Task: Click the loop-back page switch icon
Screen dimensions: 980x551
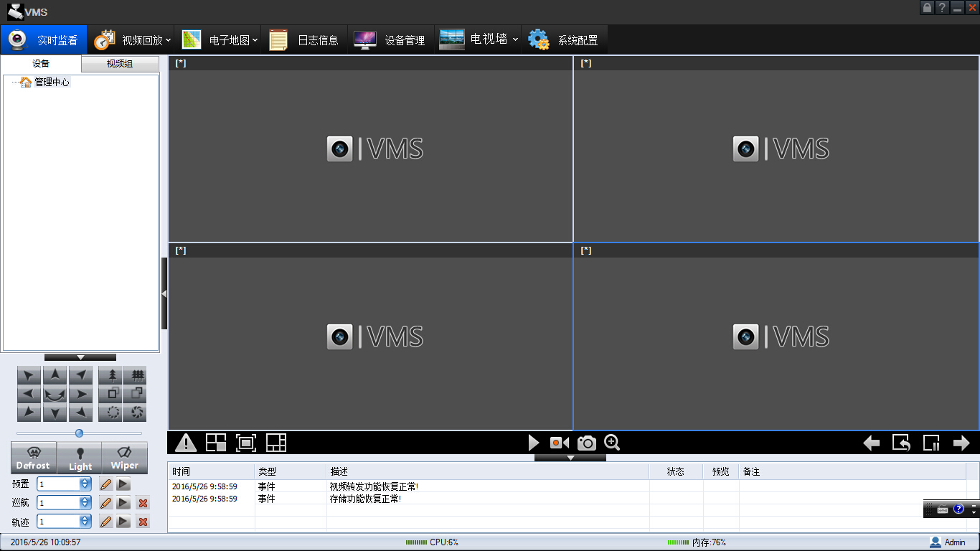Action: pos(901,443)
